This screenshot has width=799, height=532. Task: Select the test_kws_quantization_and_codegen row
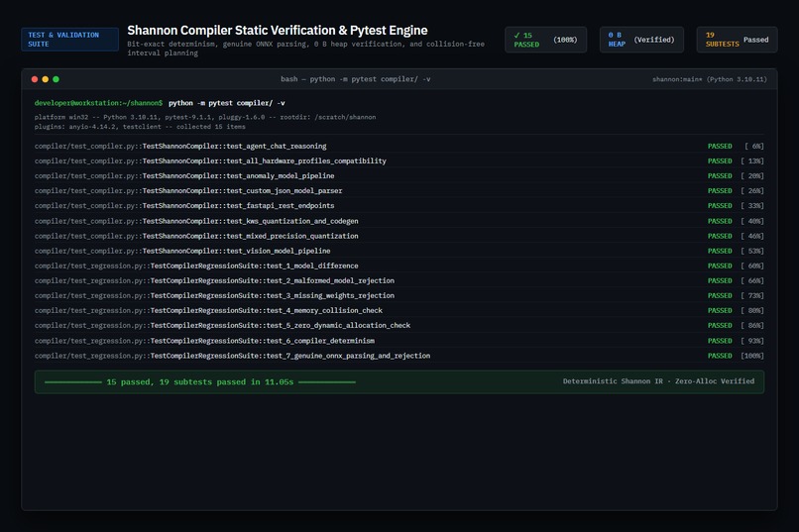399,221
